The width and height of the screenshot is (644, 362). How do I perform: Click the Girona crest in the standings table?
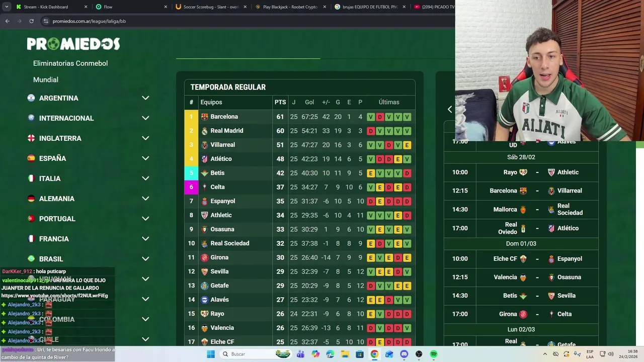tap(204, 257)
